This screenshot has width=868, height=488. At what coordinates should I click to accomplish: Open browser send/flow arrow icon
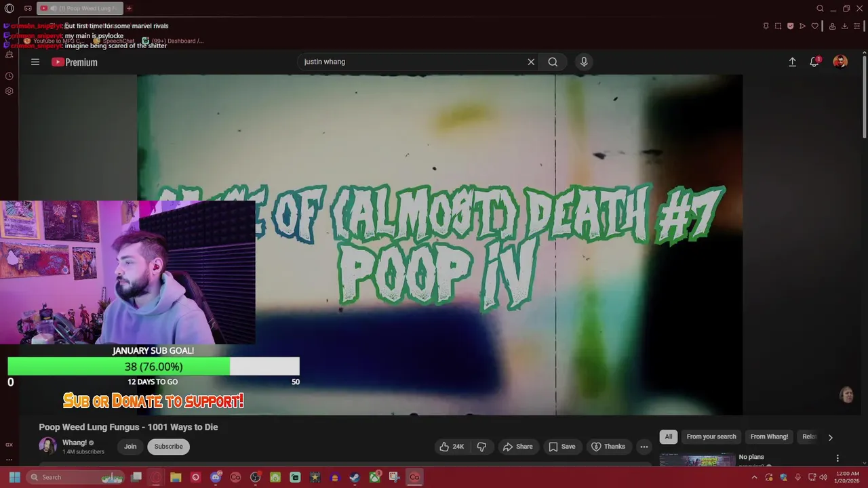[802, 26]
